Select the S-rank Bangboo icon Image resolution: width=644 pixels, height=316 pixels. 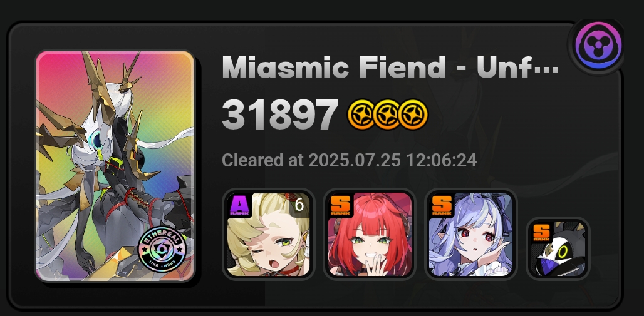coord(558,248)
